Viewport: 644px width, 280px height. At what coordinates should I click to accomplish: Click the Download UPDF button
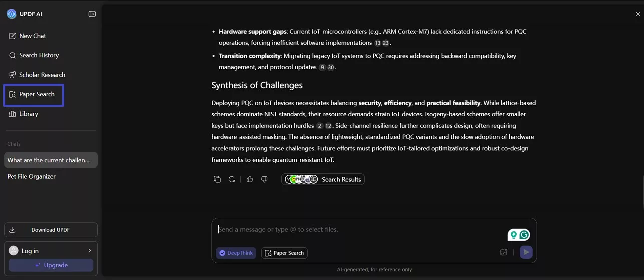pos(51,230)
